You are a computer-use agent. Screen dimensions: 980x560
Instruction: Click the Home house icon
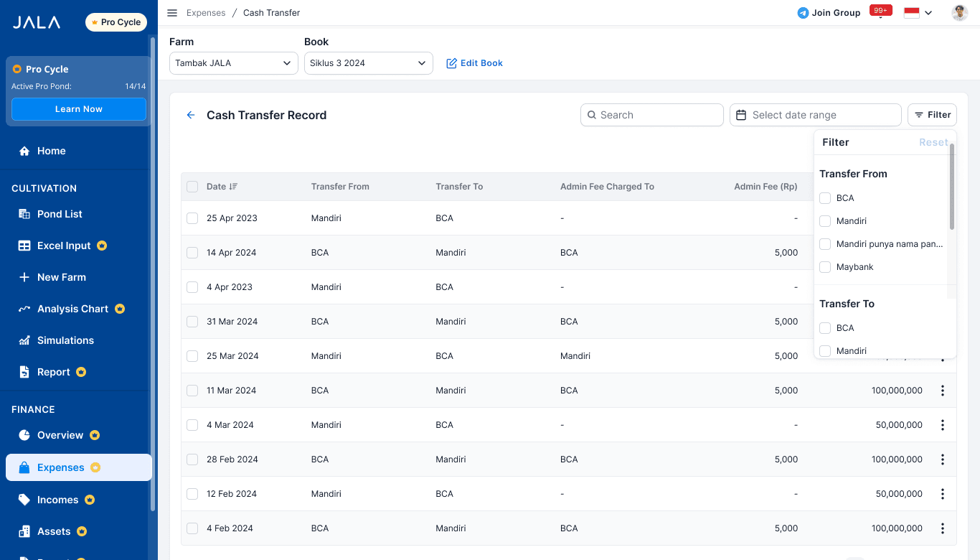click(x=24, y=151)
